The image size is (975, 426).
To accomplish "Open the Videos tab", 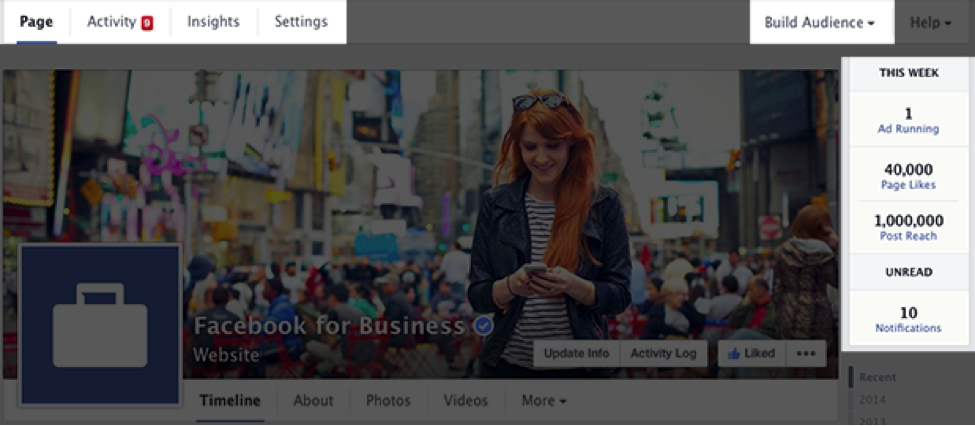I will click(466, 401).
